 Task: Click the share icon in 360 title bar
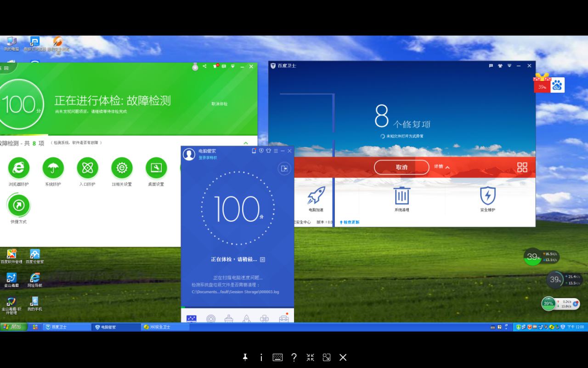tap(205, 66)
